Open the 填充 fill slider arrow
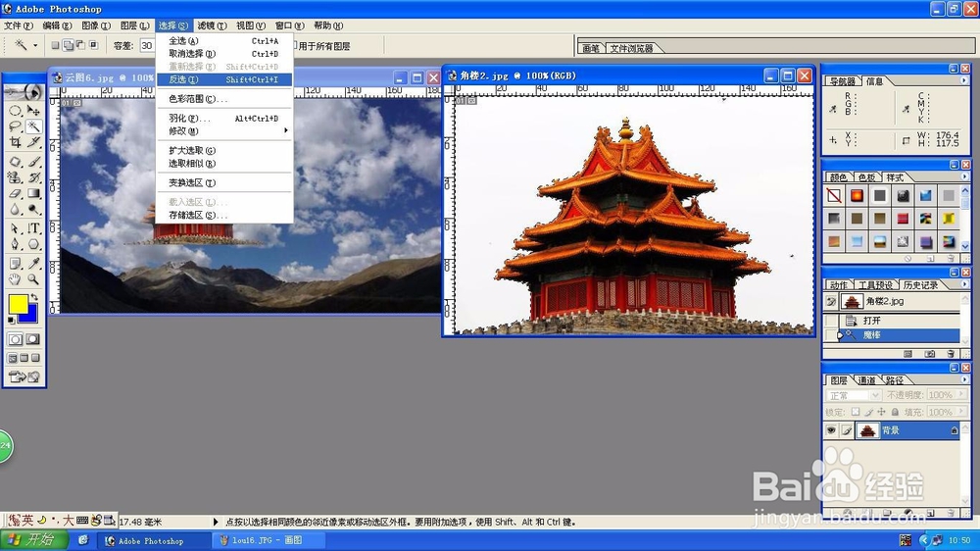This screenshot has width=980, height=551. click(x=961, y=412)
